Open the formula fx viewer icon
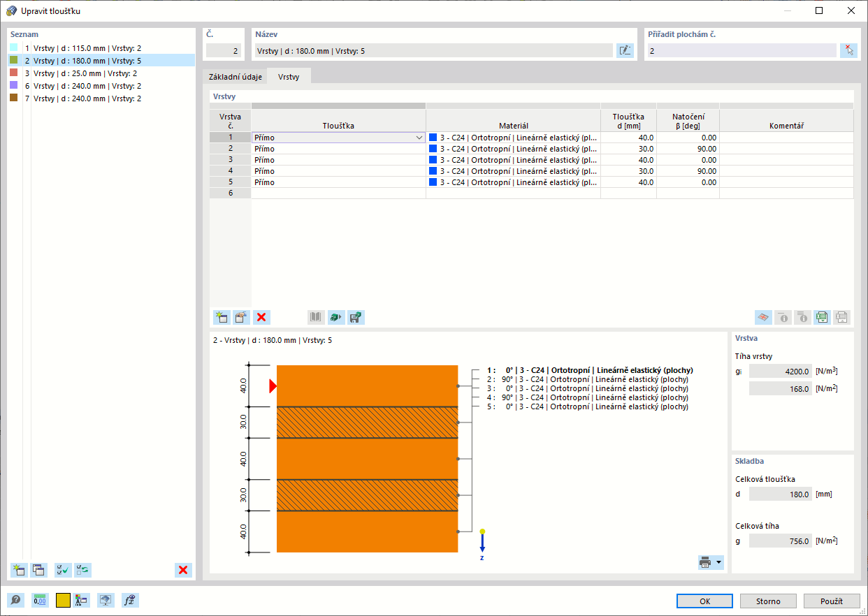The width and height of the screenshot is (868, 616). click(130, 600)
